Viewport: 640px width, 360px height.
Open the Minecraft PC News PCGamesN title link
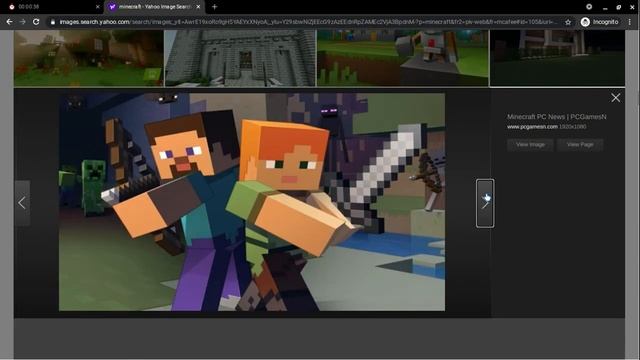pos(557,117)
